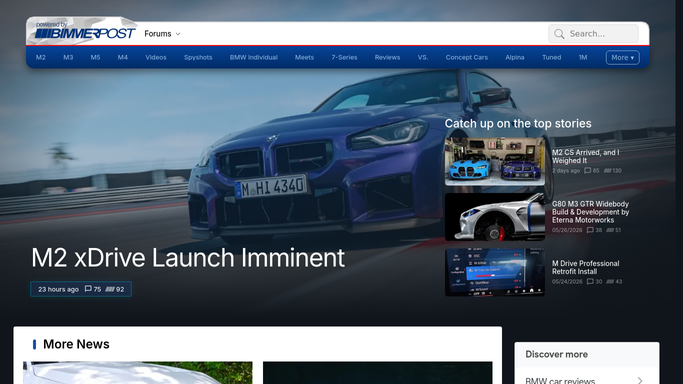Open the M2 CS garage thumbnail
Viewport: 683px width, 384px height.
pos(495,162)
